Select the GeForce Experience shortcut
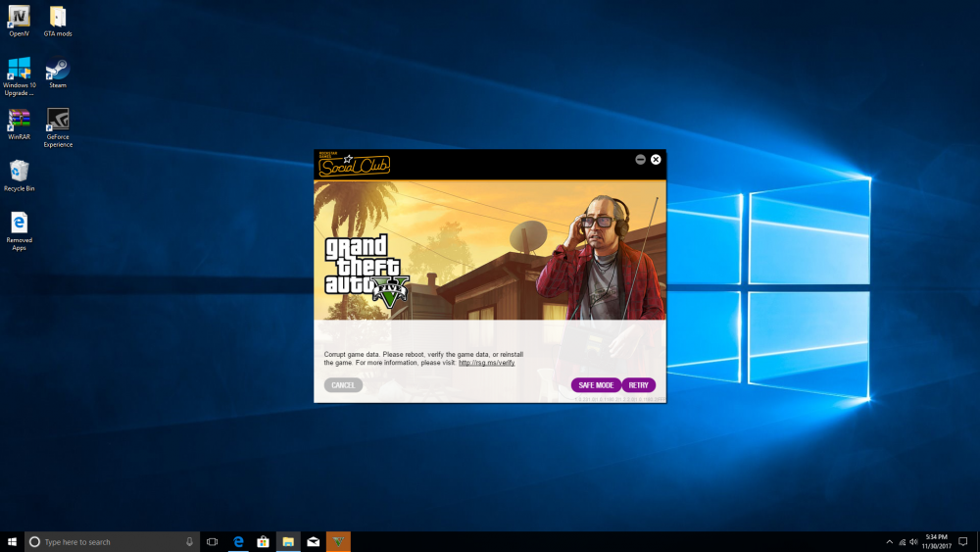980x552 pixels. 58,128
